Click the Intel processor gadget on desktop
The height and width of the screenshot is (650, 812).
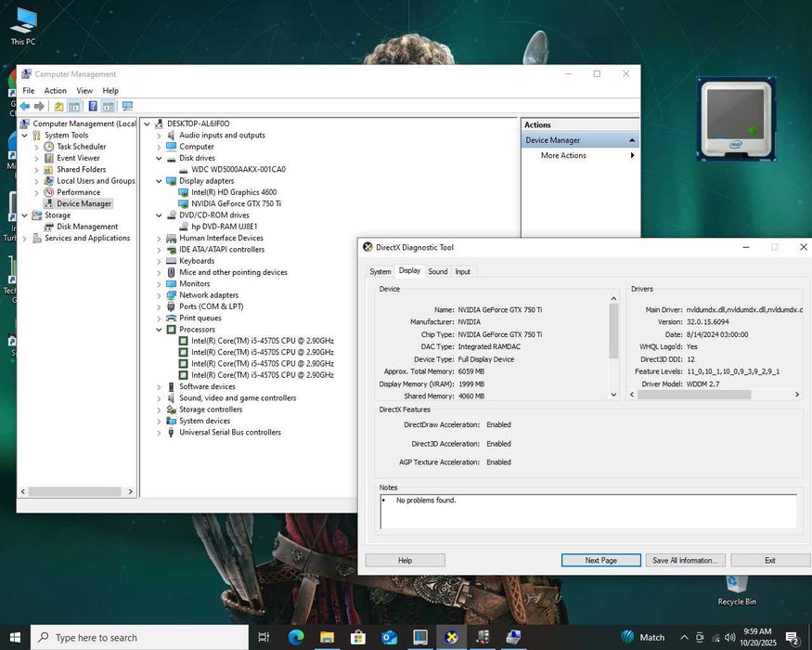736,119
